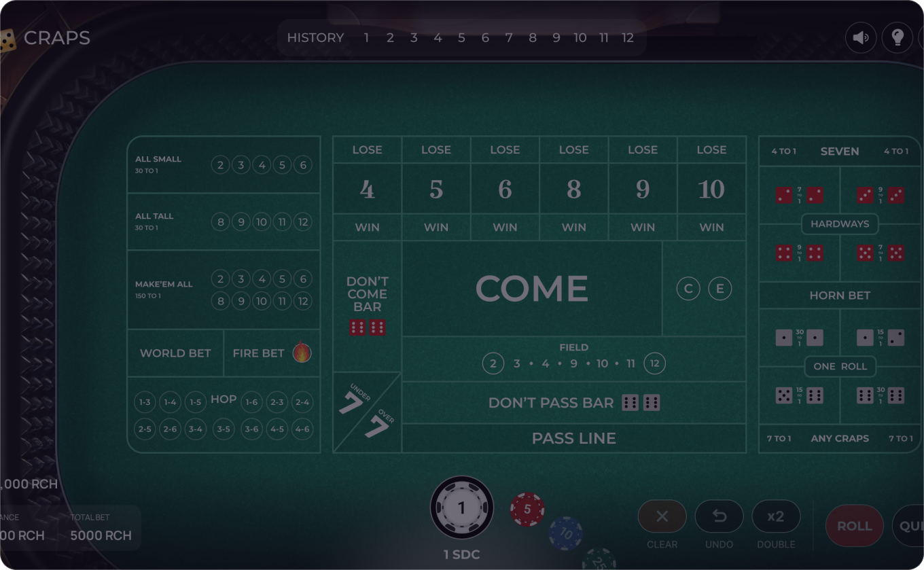Image resolution: width=924 pixels, height=570 pixels.
Task: Bet on DON'T PASS BAR
Action: click(x=574, y=403)
